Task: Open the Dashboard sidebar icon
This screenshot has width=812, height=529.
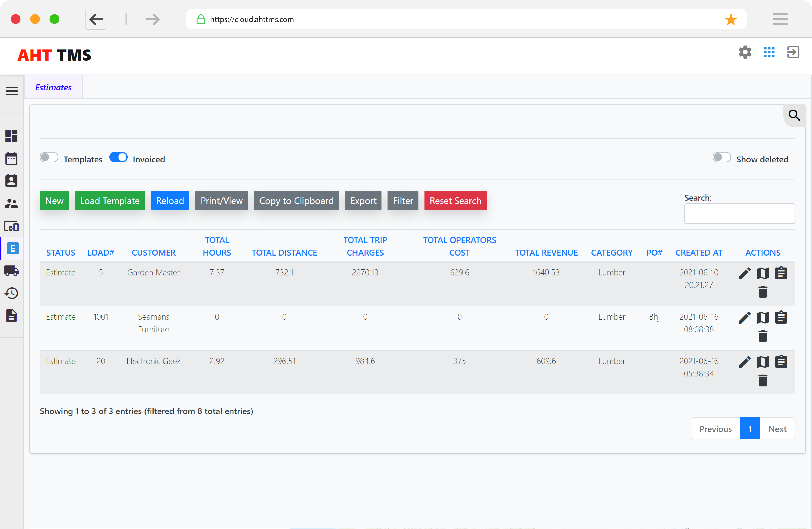Action: (x=12, y=136)
